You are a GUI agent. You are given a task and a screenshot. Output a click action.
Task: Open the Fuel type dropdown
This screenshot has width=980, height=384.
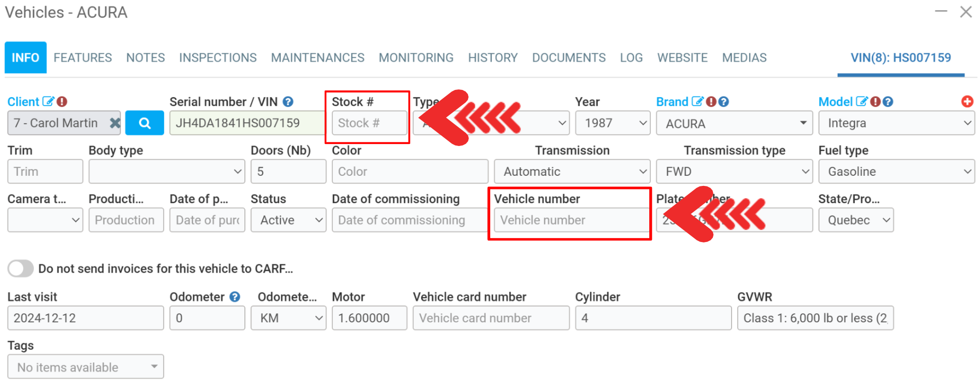[896, 172]
